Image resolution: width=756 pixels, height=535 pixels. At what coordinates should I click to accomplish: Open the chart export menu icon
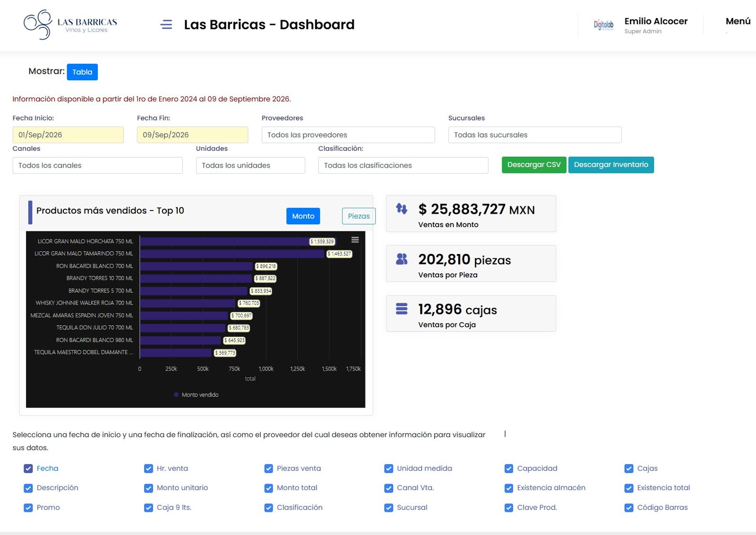coord(355,240)
